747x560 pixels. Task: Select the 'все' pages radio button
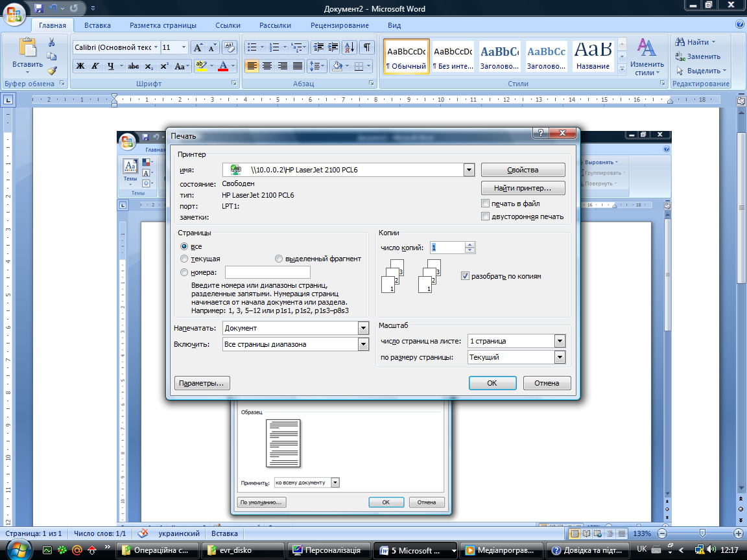[x=184, y=246]
